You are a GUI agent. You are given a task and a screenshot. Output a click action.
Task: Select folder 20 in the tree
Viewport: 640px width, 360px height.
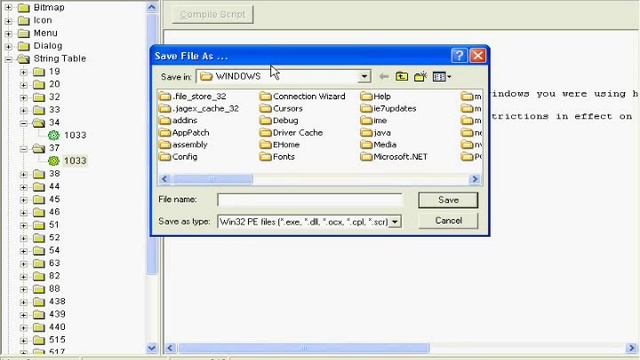54,84
